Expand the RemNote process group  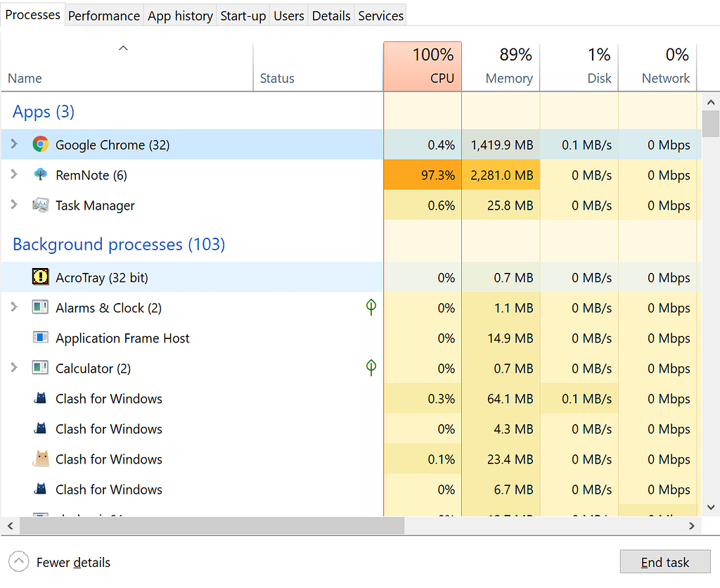tap(15, 175)
